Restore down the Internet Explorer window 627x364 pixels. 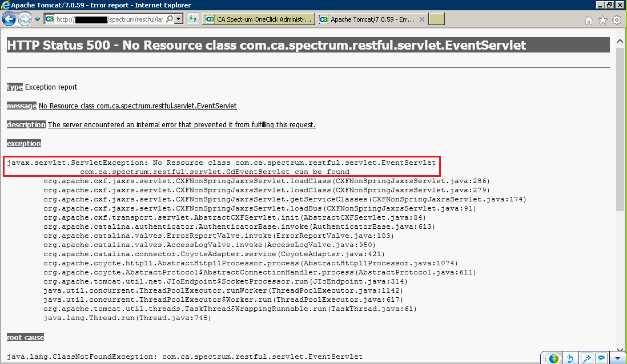click(609, 5)
